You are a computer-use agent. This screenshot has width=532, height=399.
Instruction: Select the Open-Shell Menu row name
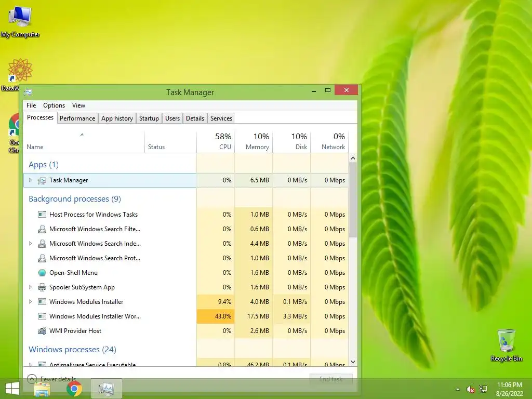(73, 273)
